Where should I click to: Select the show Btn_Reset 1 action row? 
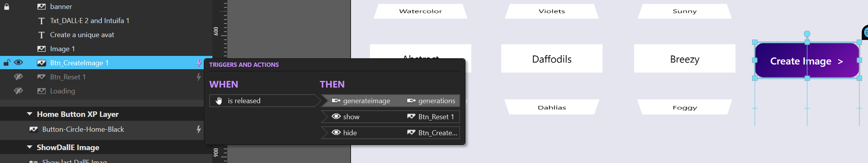[x=390, y=116]
